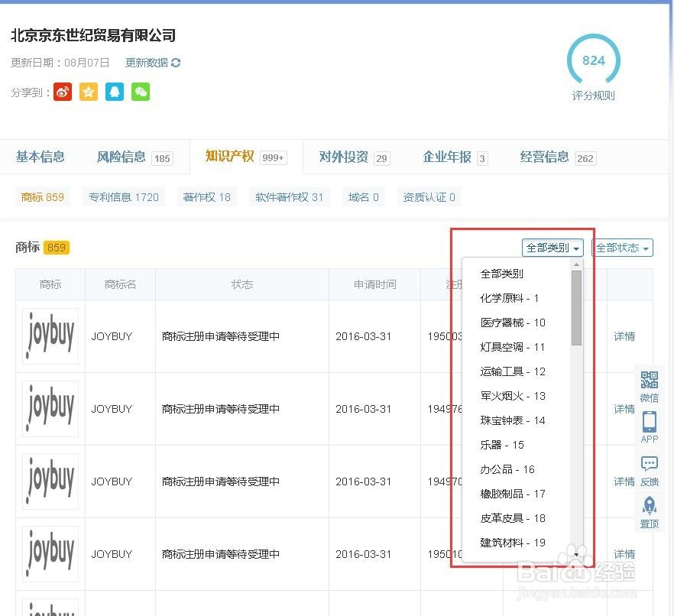Share to Weibo via the red icon
Image resolution: width=674 pixels, height=616 pixels.
click(63, 92)
